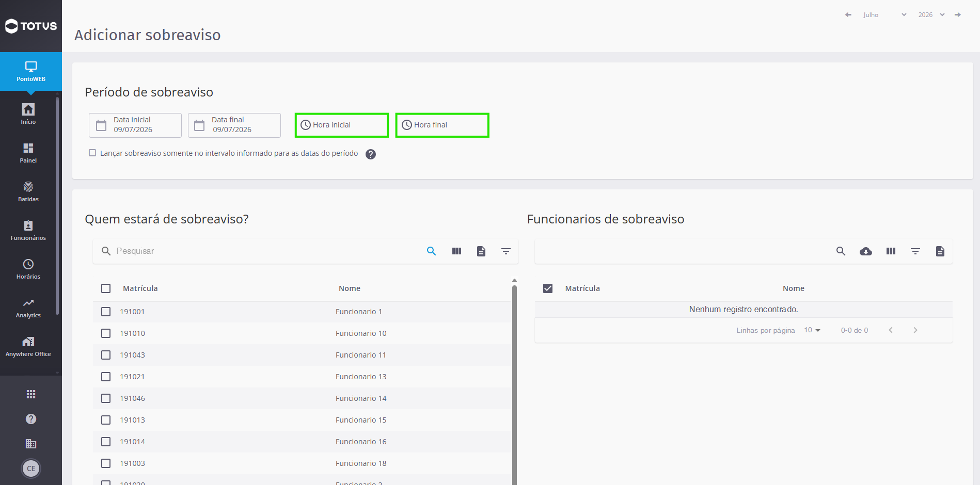
Task: Click the Hora final field
Action: 442,125
